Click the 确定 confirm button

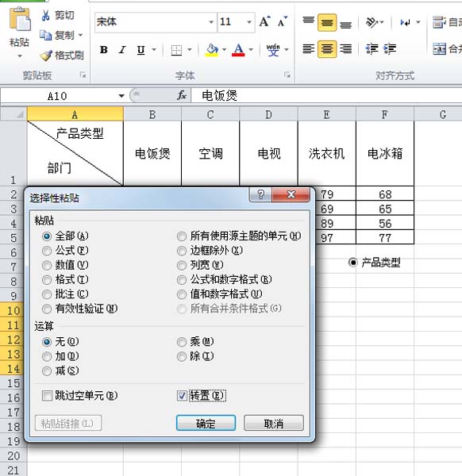(x=206, y=423)
